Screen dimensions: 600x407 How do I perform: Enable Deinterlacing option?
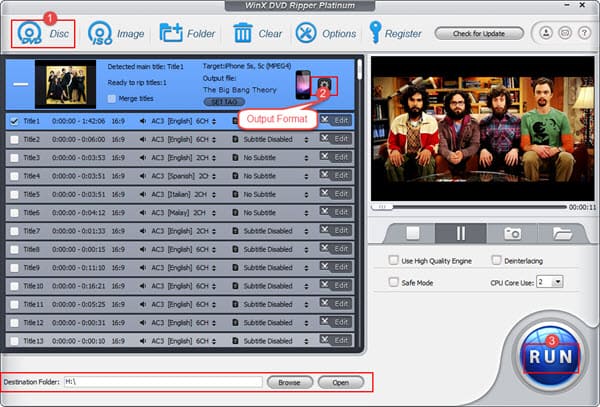pyautogui.click(x=496, y=260)
